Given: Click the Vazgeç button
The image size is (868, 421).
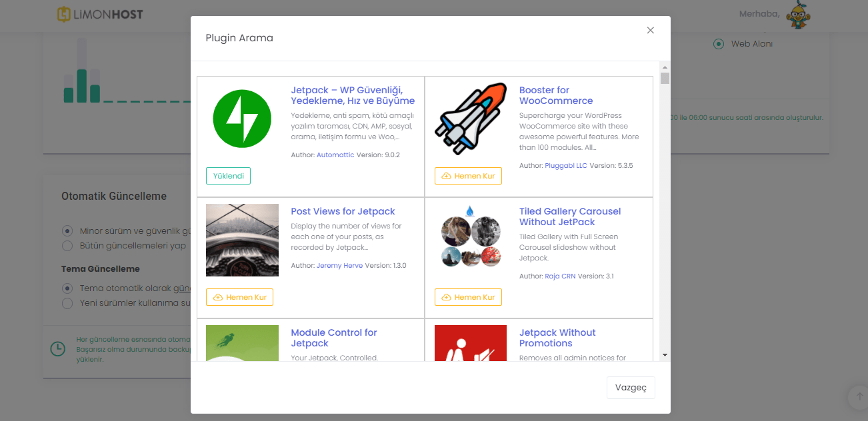Looking at the screenshot, I should click(x=631, y=388).
